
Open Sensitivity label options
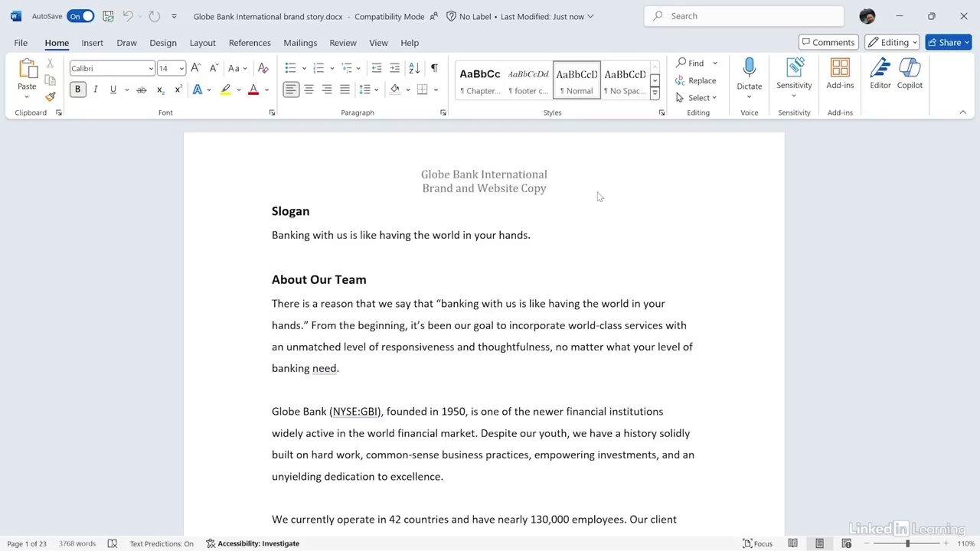794,77
